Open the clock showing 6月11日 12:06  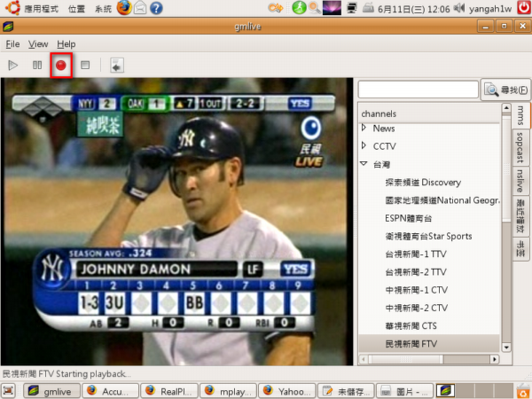coord(413,9)
